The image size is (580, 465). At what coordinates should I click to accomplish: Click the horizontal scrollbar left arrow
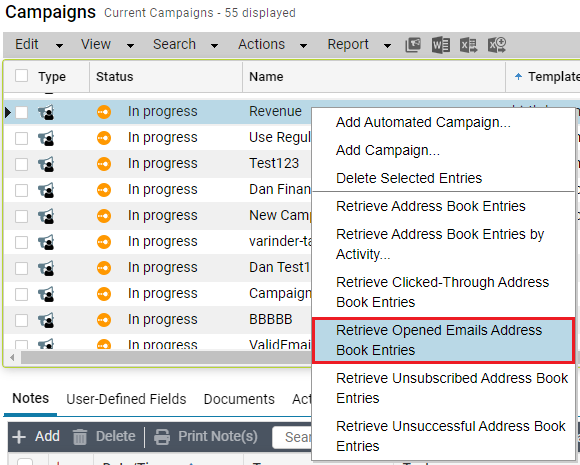pos(12,358)
